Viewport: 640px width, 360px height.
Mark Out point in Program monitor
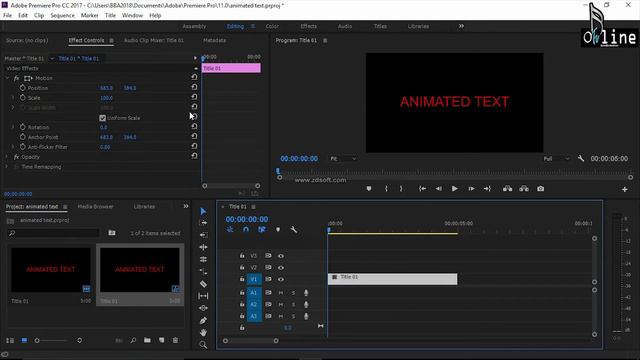point(401,189)
